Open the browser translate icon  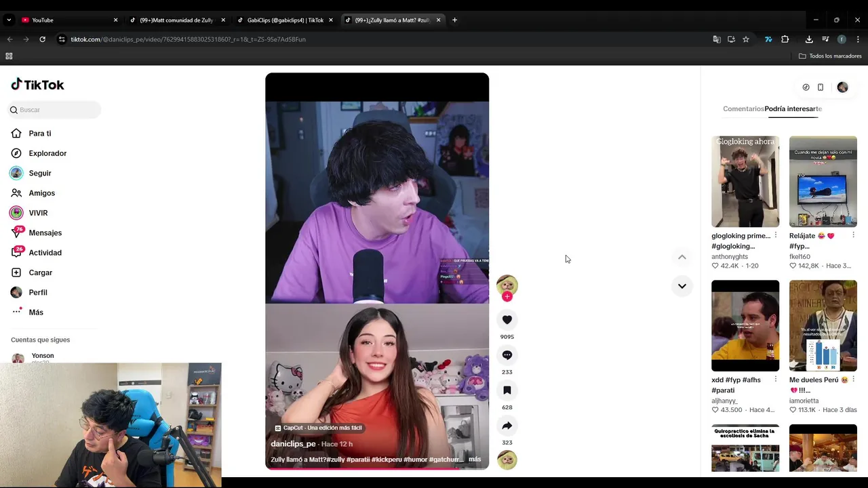[x=717, y=39]
